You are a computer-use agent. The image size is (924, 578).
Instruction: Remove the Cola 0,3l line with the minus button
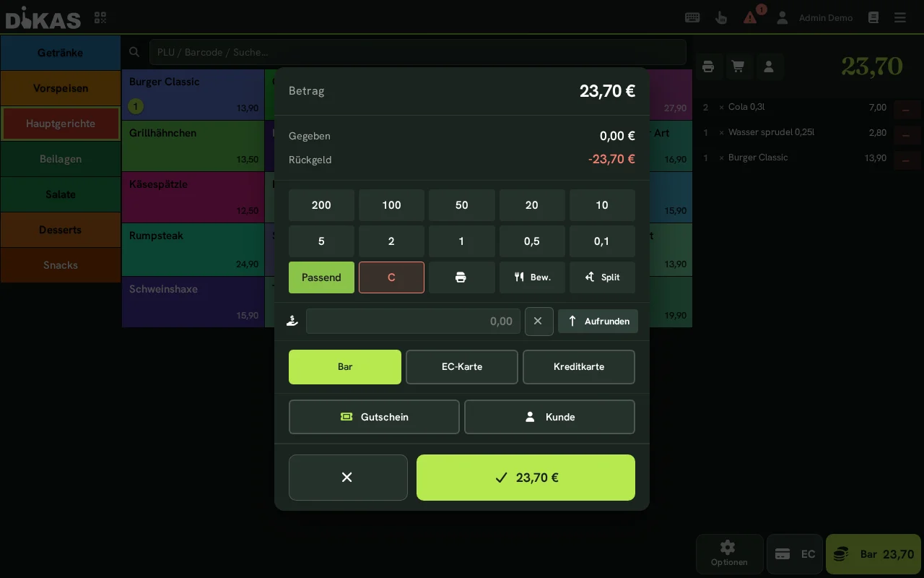[906, 110]
